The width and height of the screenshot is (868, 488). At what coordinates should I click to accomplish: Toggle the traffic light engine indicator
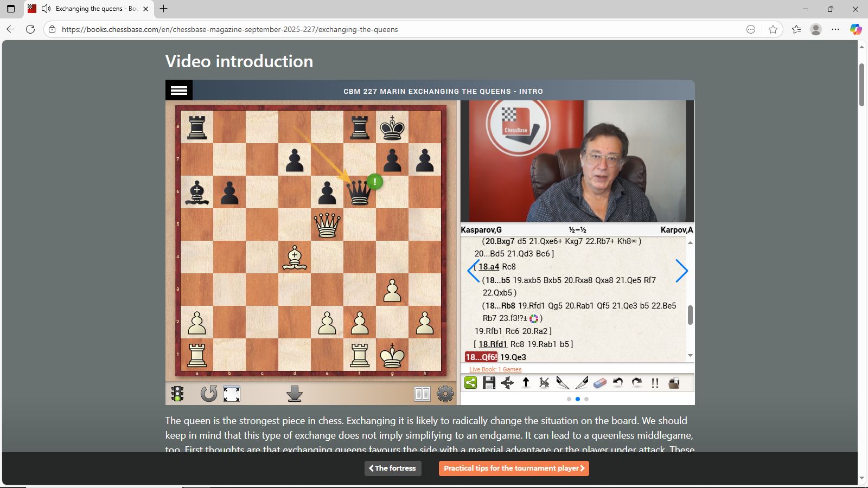click(177, 394)
